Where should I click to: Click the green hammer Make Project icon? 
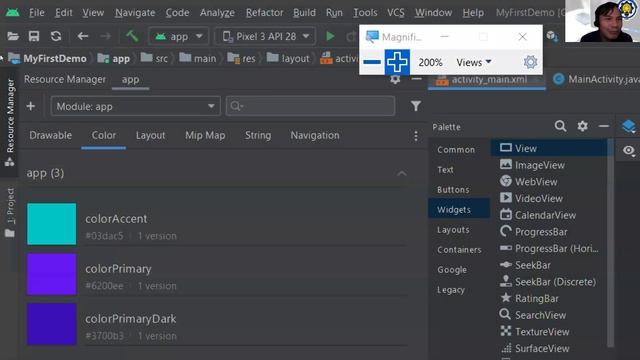132,36
